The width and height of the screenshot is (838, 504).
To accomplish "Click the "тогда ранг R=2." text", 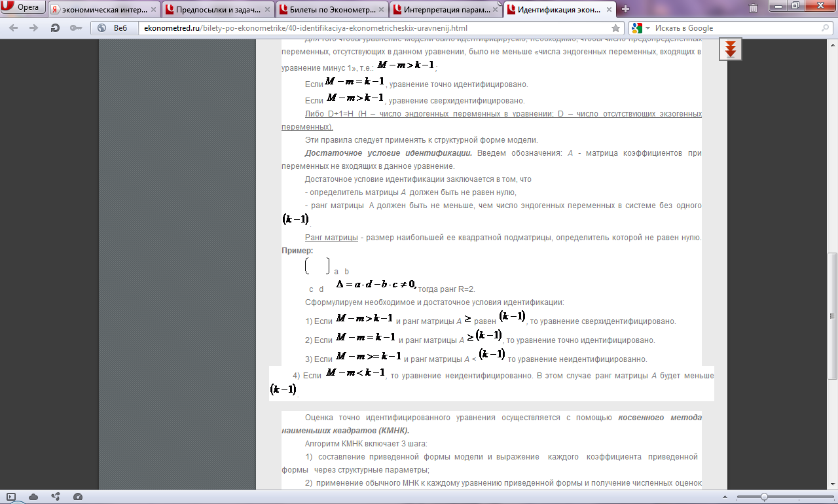I will point(446,289).
